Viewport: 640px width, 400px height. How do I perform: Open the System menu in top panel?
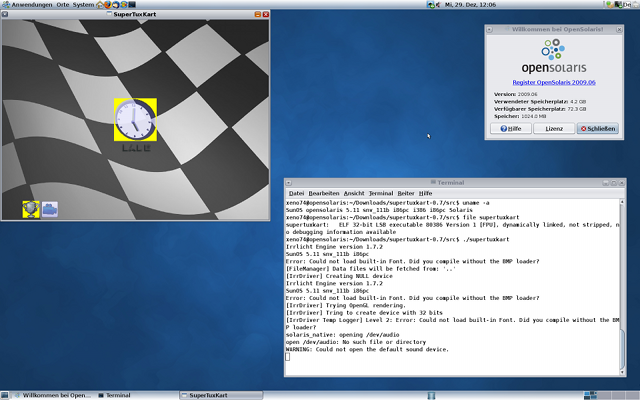(x=83, y=4)
